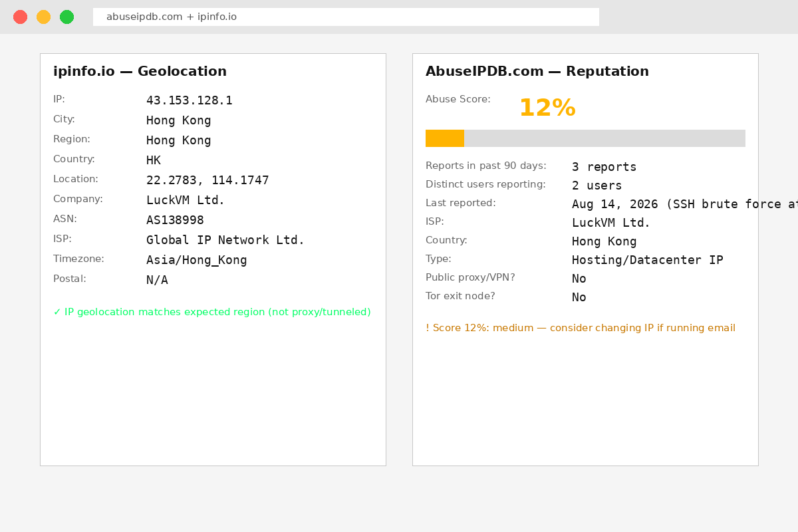This screenshot has height=532, width=798.
Task: Click Hong Kong in the Reputation panel
Action: pos(604,241)
